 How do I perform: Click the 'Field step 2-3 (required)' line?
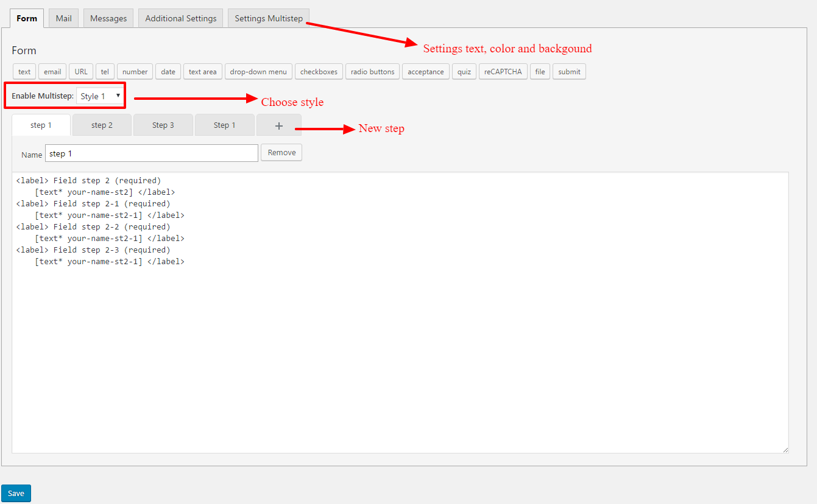coord(93,250)
